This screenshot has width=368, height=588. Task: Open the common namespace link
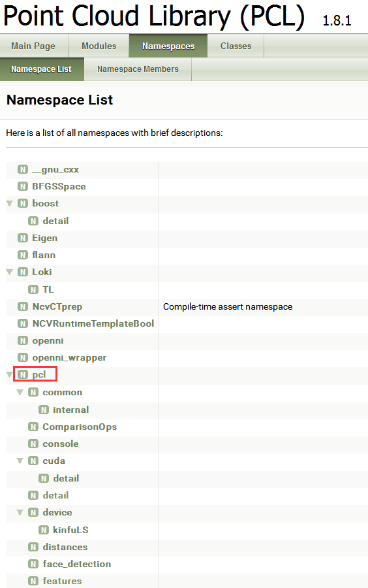(x=63, y=392)
